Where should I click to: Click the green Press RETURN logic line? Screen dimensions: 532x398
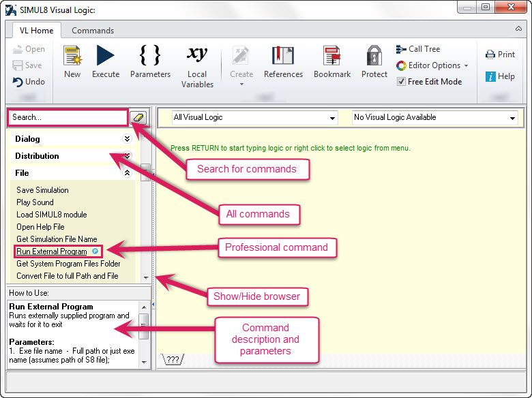290,148
